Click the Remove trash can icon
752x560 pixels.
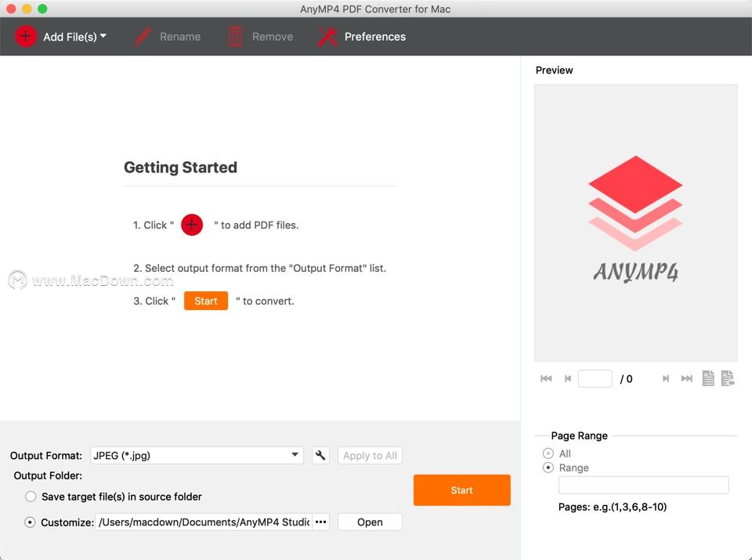pyautogui.click(x=235, y=37)
